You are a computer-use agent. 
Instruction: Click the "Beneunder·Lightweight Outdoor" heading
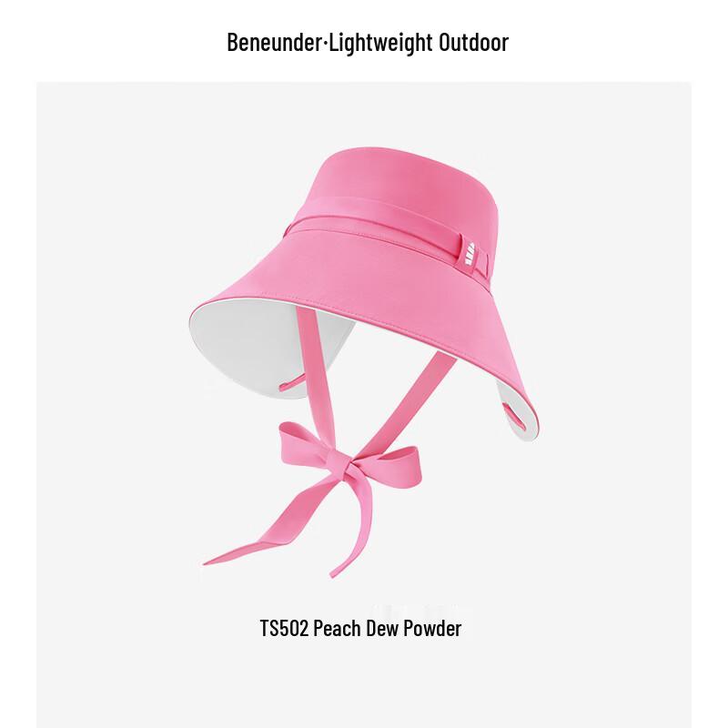coord(368,42)
